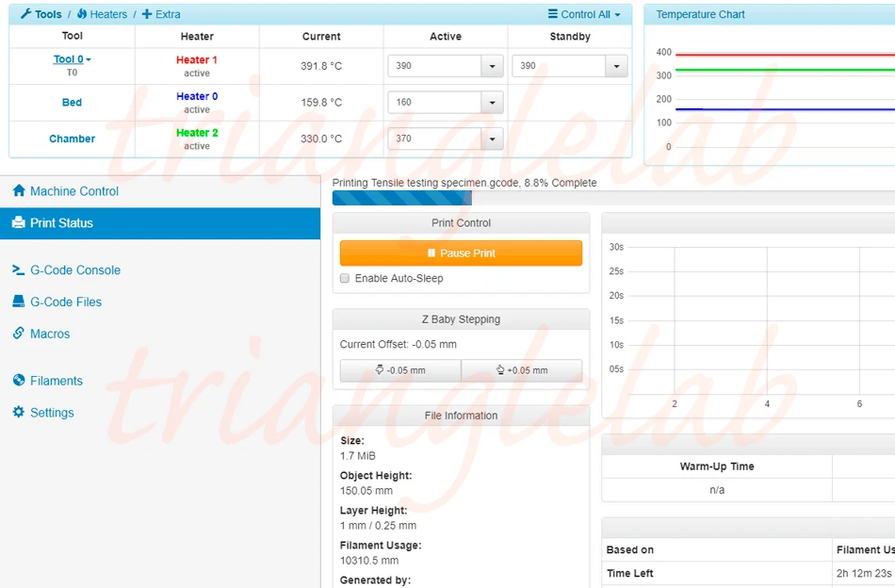Click the plus icon beside Extra
Screen dimensions: 895x588
pos(147,14)
